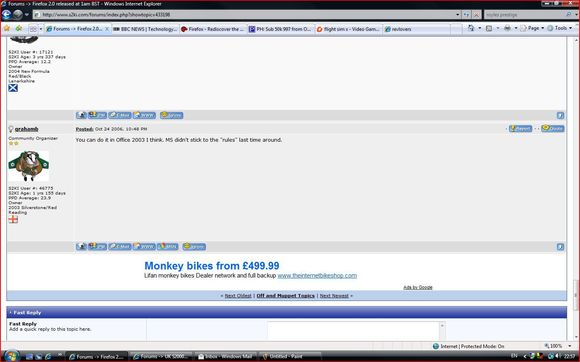Click Add to Favorites icon
Image resolution: width=580 pixels, height=362 pixels.
[18, 28]
